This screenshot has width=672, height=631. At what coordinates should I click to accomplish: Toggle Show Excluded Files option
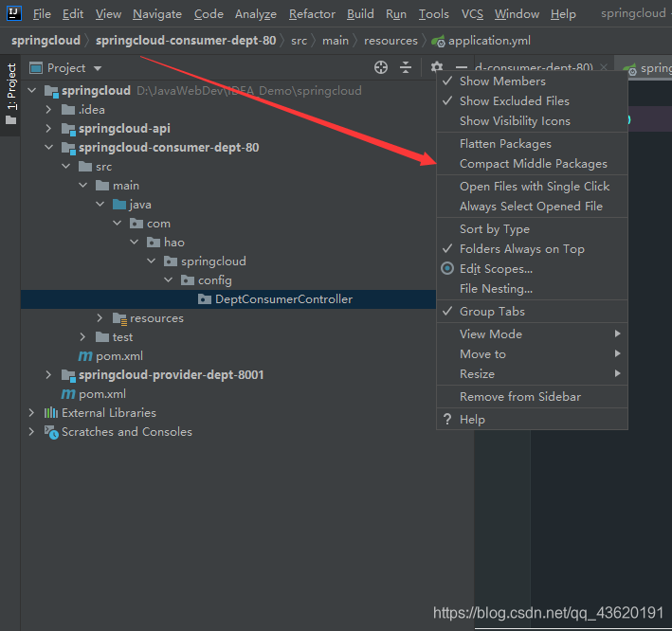pyautogui.click(x=532, y=101)
